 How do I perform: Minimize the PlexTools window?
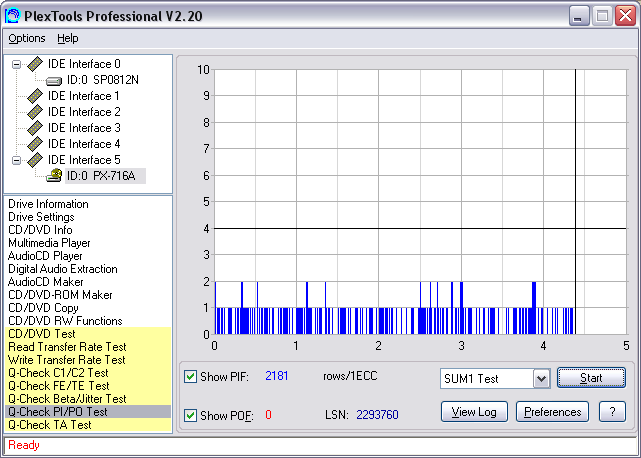[579, 16]
